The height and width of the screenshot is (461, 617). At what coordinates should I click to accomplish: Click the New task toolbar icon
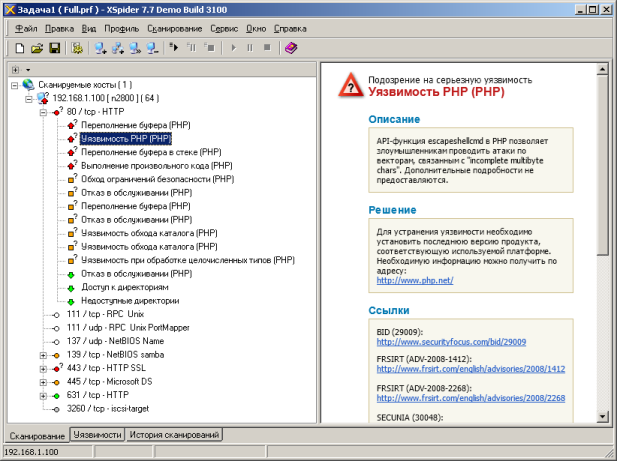point(19,48)
